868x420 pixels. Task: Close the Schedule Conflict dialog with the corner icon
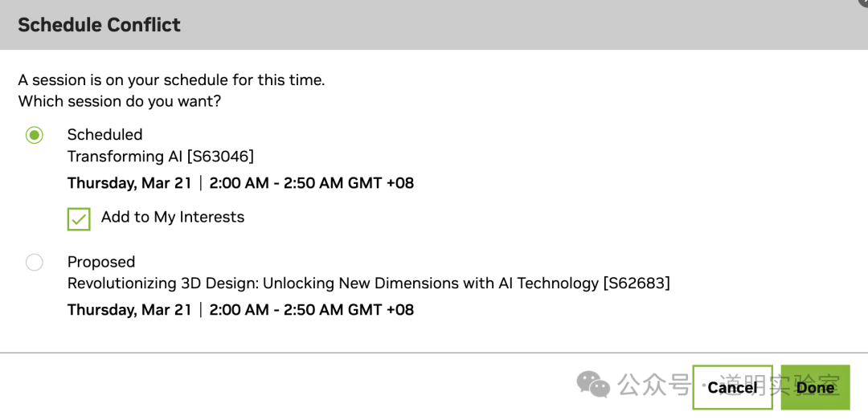(x=863, y=3)
